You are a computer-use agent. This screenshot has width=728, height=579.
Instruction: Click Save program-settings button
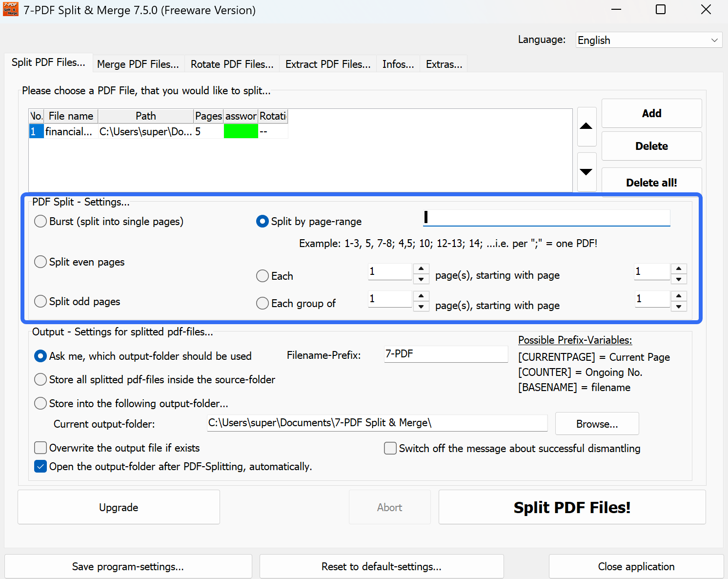pyautogui.click(x=128, y=566)
